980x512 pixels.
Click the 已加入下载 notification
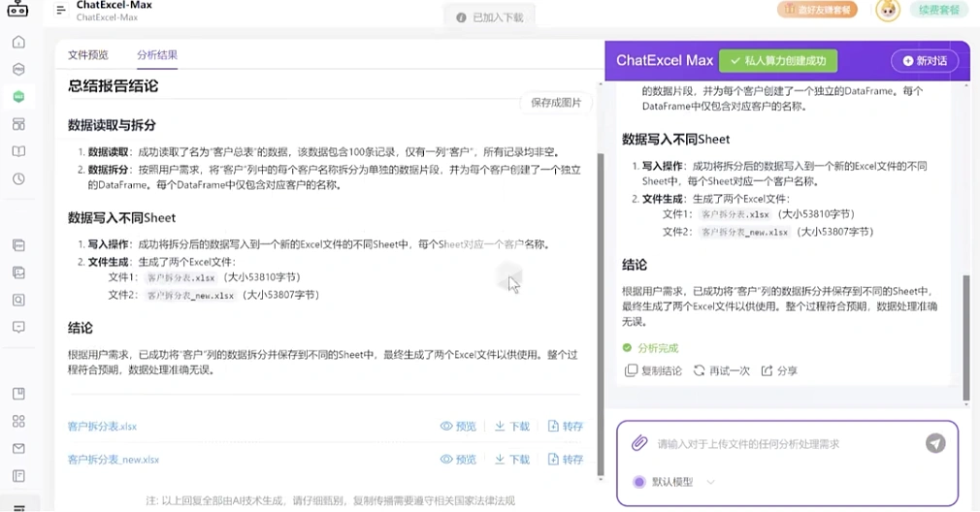pos(490,17)
